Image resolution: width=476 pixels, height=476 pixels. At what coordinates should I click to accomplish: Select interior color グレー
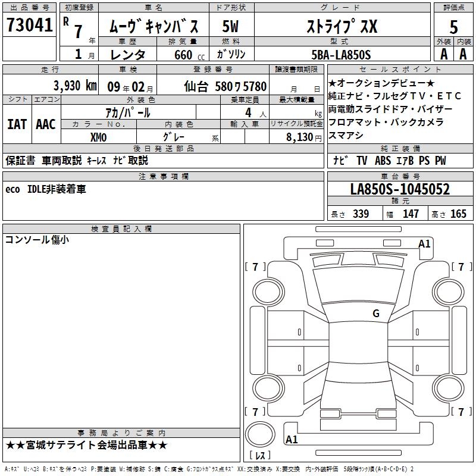pyautogui.click(x=174, y=137)
